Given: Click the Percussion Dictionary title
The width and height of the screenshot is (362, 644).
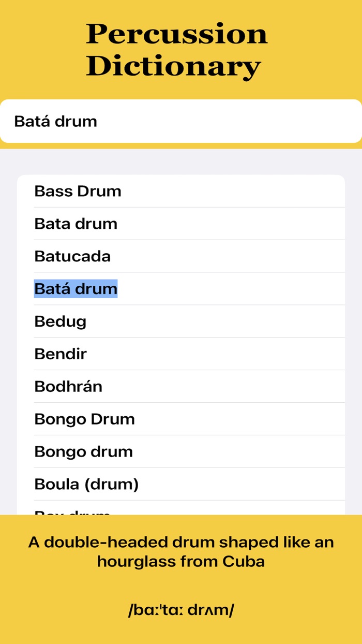Looking at the screenshot, I should tap(178, 49).
